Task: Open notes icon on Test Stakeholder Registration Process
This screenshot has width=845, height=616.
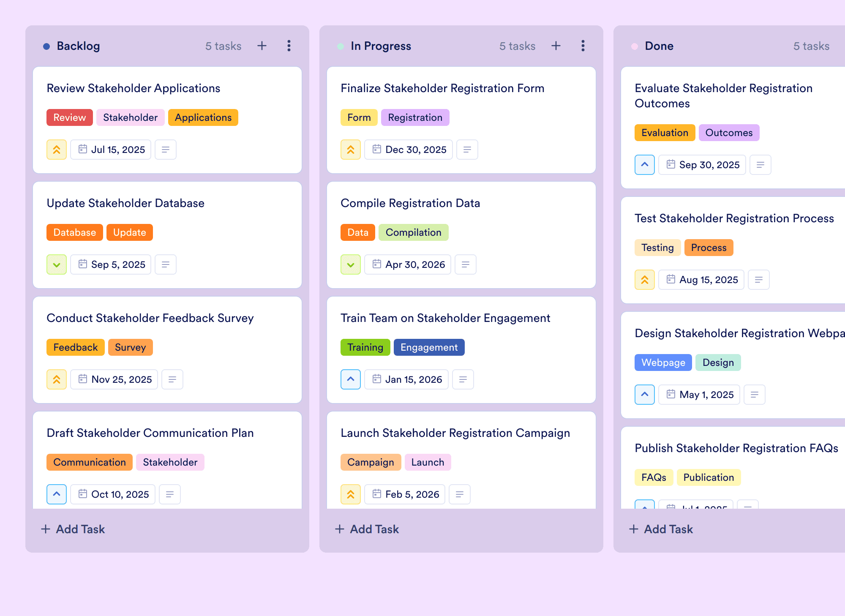Action: pyautogui.click(x=759, y=280)
